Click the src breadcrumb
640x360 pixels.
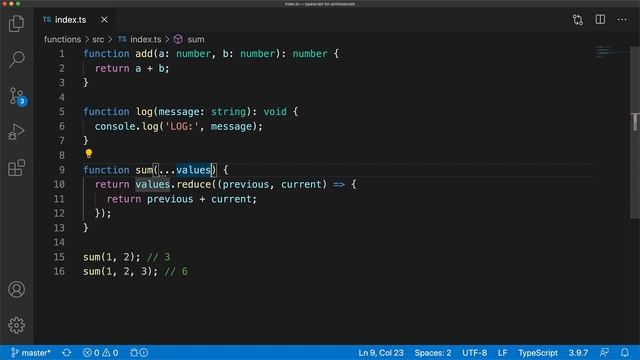coord(98,40)
